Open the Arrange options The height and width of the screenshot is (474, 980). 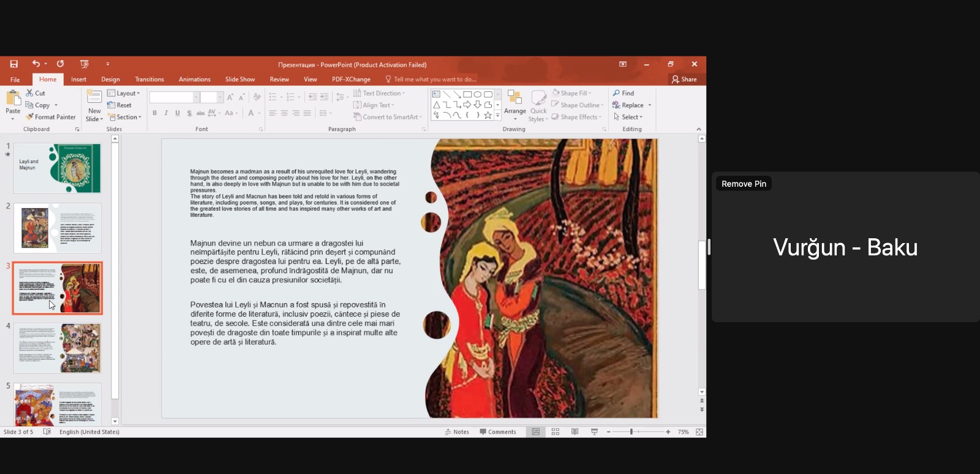click(x=515, y=104)
